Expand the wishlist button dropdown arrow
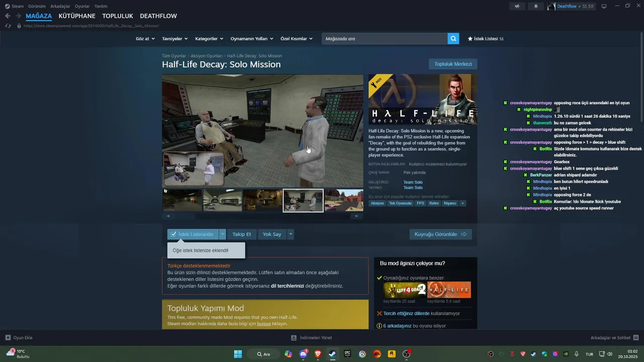Screen dimensions: 644x362 point(223,234)
